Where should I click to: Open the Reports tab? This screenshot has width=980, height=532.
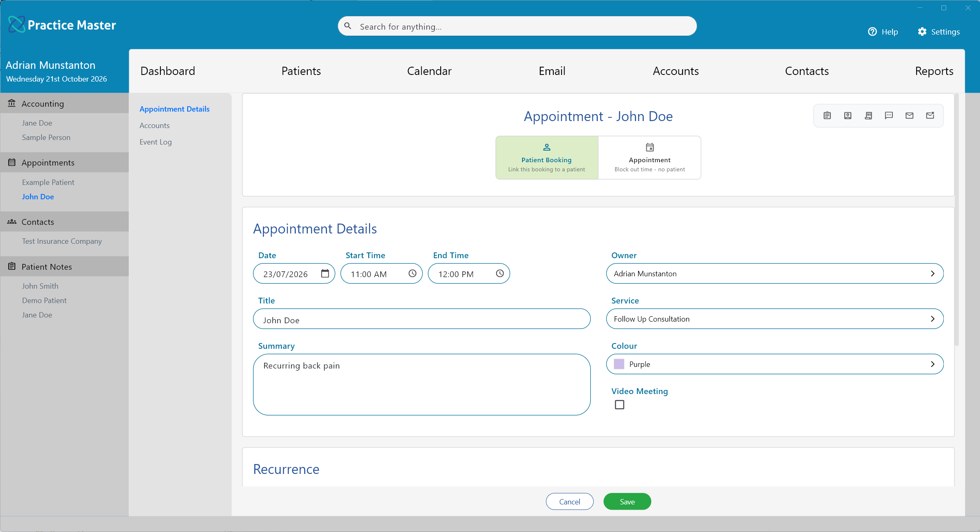(x=934, y=71)
